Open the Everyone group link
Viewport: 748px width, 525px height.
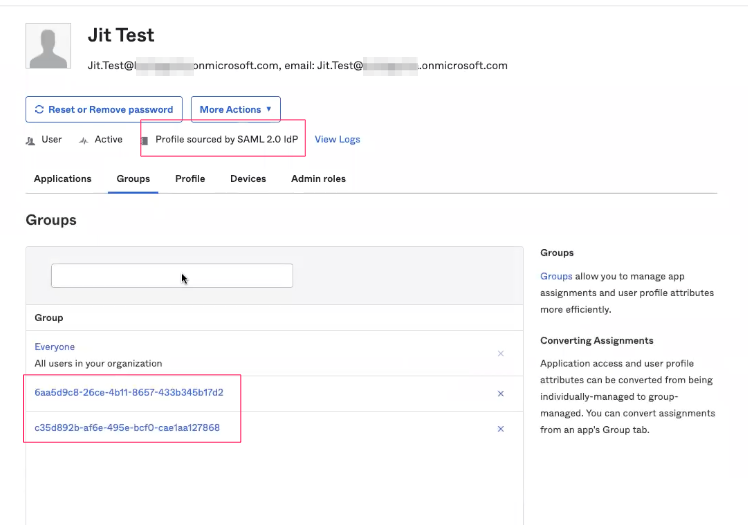tap(55, 347)
